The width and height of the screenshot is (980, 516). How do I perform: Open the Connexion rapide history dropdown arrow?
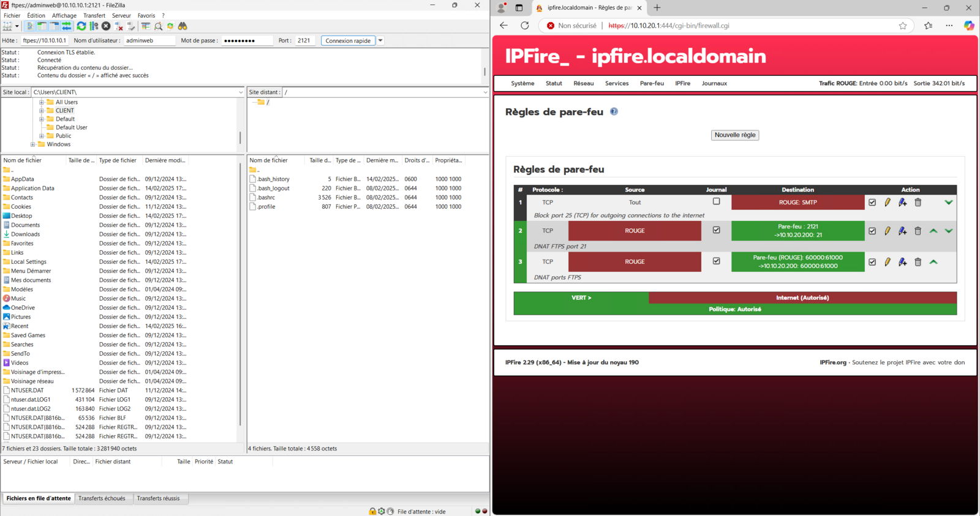[x=380, y=41]
